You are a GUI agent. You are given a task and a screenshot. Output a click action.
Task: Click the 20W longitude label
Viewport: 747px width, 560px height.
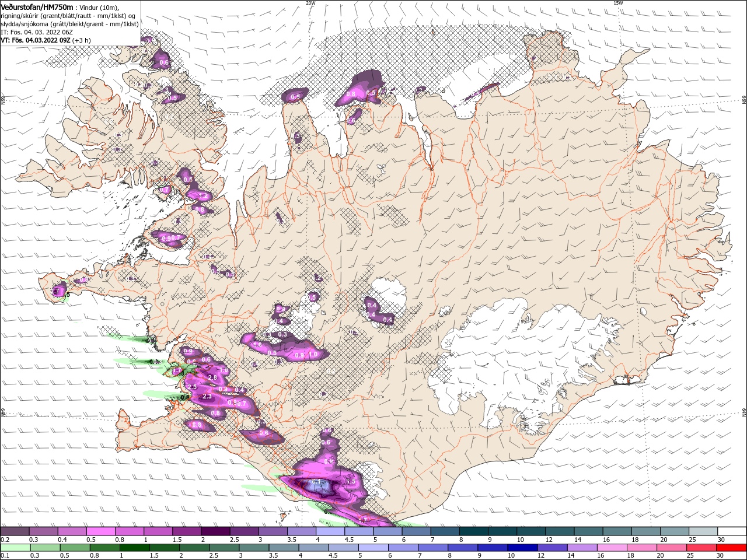[x=310, y=3]
